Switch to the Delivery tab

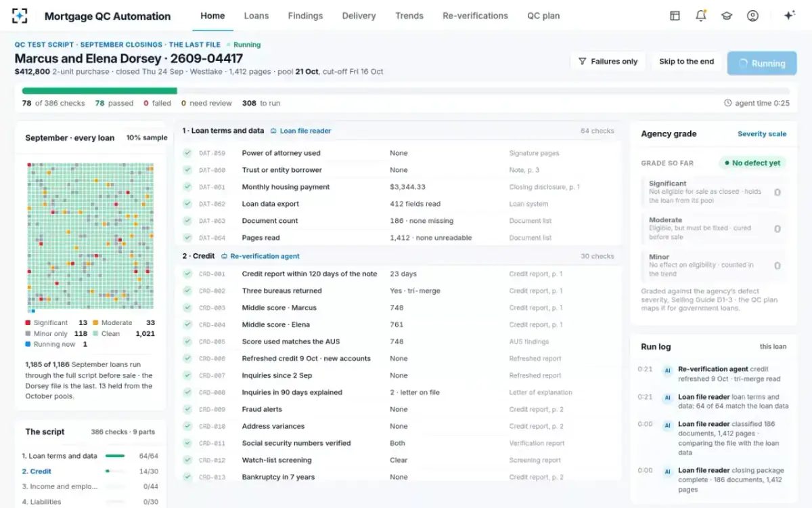pos(359,16)
